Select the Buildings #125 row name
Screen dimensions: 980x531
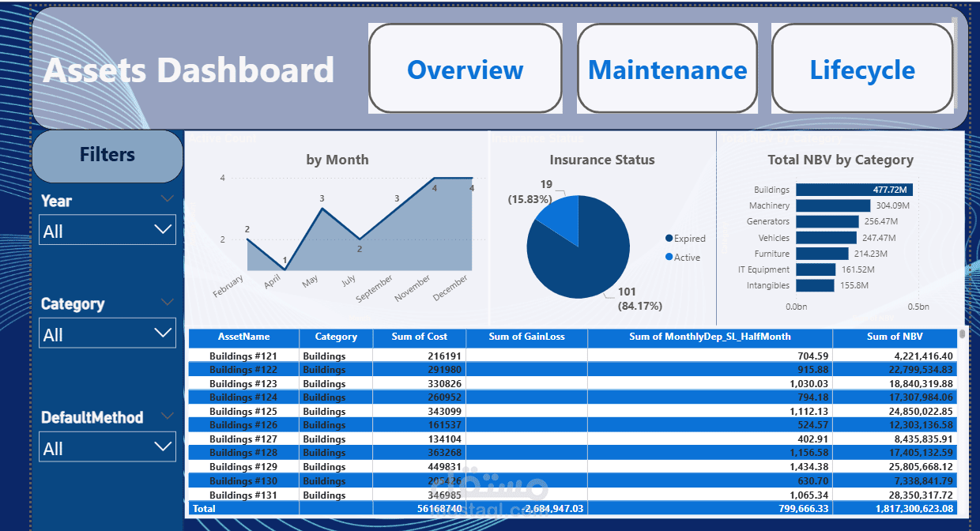coord(243,412)
